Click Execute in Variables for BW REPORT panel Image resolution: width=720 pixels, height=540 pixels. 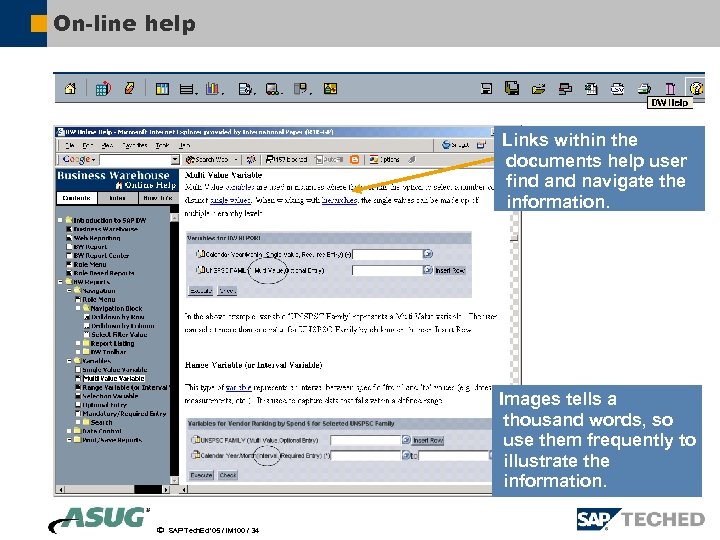click(201, 290)
